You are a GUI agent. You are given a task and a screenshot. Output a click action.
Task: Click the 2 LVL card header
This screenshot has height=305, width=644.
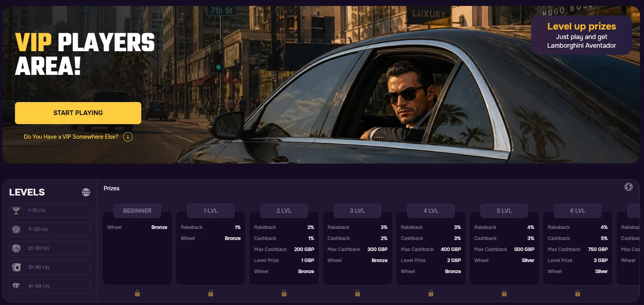284,211
